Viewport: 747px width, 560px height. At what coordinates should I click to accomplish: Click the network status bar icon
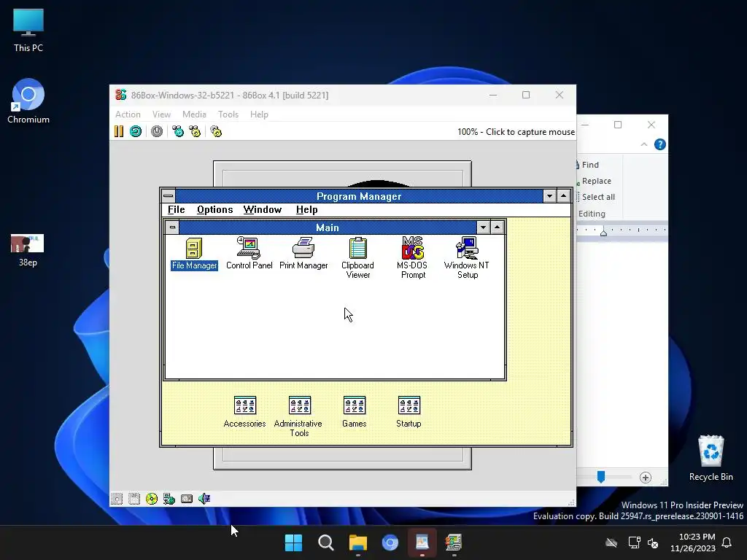[169, 499]
